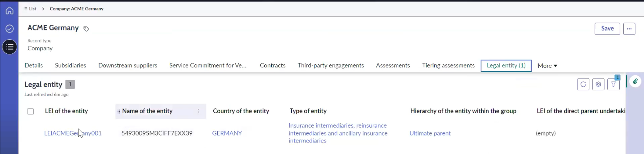Expand the More tabs dropdown
This screenshot has width=644, height=154.
pos(547,66)
